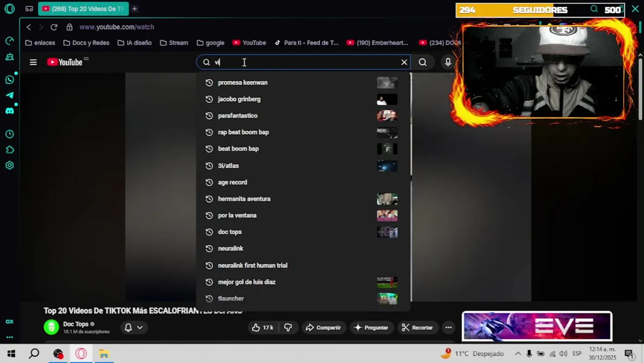Go to the YouTube home logo

pyautogui.click(x=65, y=62)
